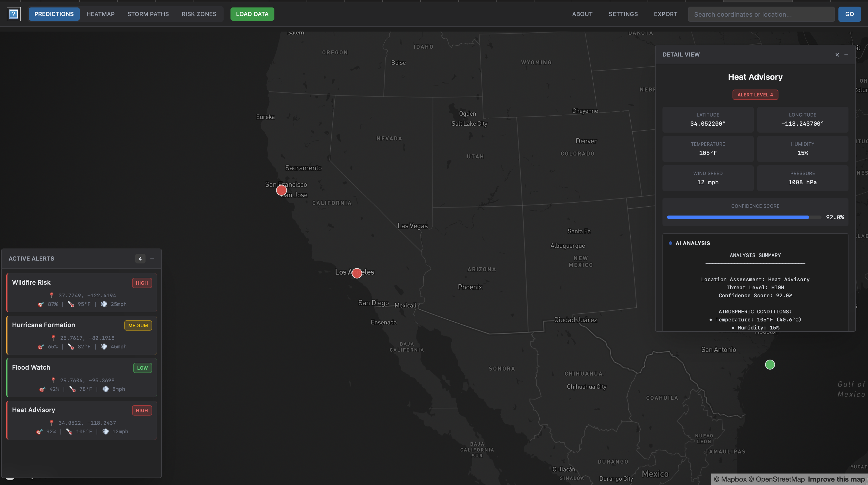Open the Storm Paths tab
This screenshot has height=485, width=868.
coord(148,14)
